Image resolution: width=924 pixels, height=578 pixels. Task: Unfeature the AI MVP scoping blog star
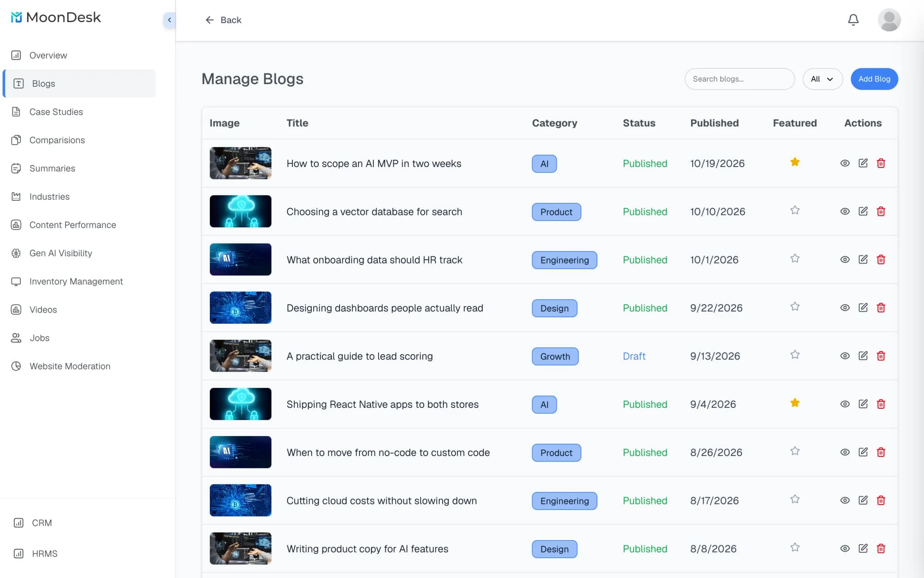click(795, 162)
